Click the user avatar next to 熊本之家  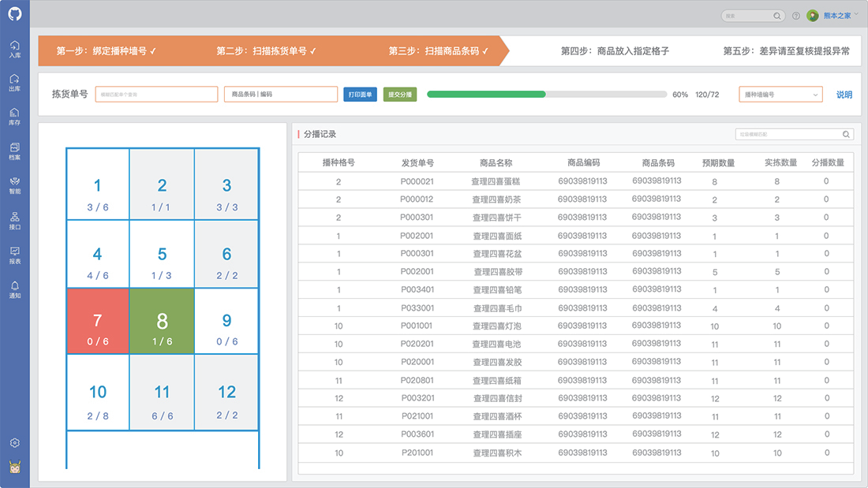coord(812,16)
